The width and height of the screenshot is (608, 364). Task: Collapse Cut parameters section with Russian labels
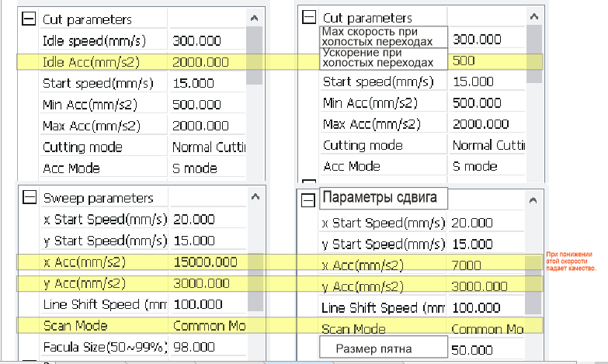(309, 18)
